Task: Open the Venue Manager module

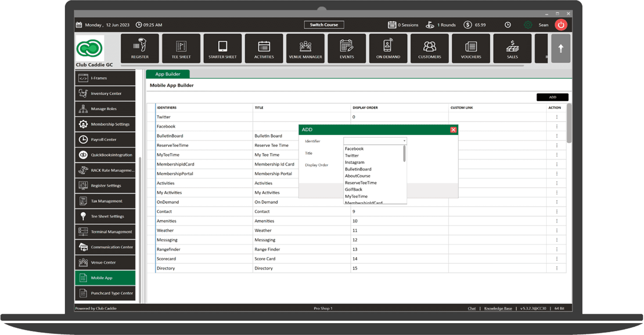Action: click(305, 48)
